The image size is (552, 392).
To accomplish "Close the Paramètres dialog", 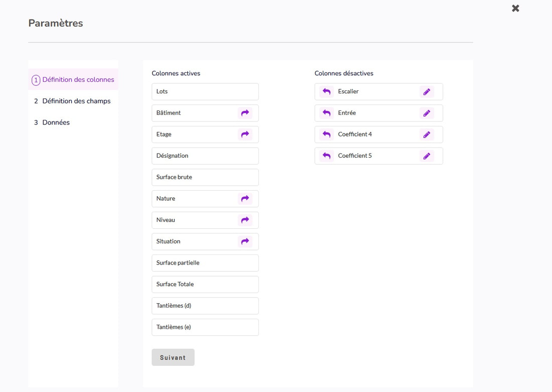I will tap(515, 9).
